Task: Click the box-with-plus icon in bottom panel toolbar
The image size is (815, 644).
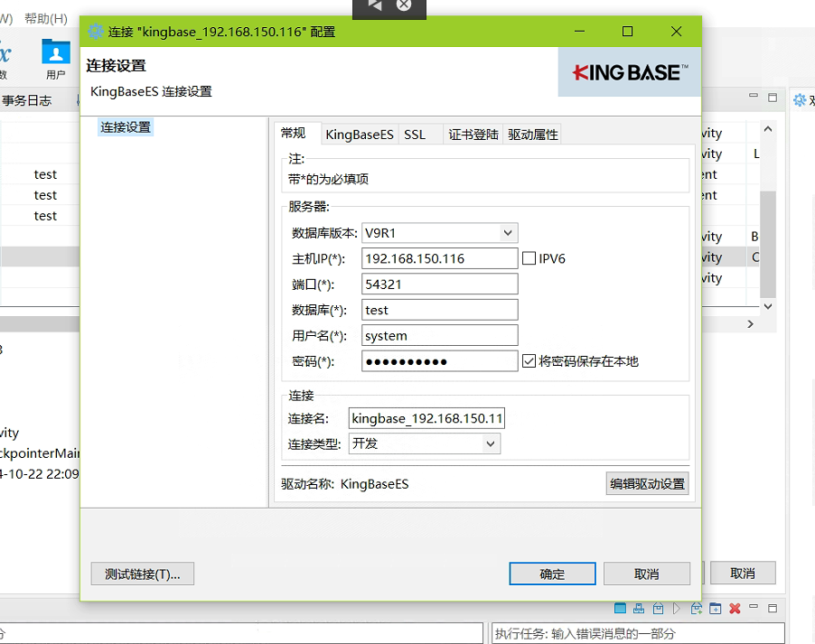Action: click(697, 609)
